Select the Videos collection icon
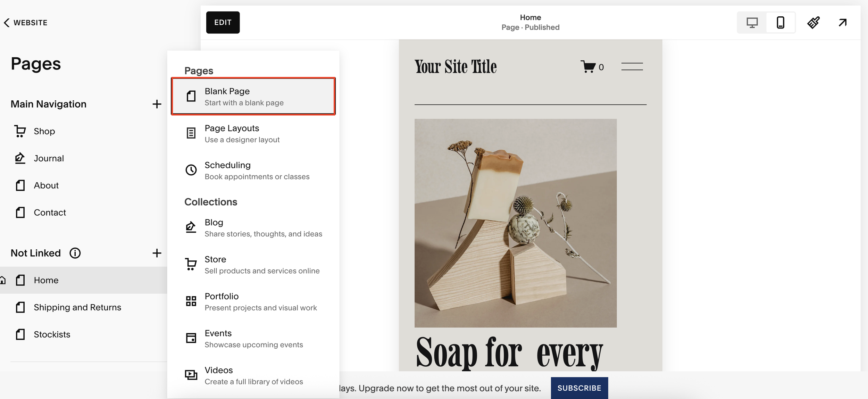This screenshot has width=868, height=399. [x=191, y=375]
